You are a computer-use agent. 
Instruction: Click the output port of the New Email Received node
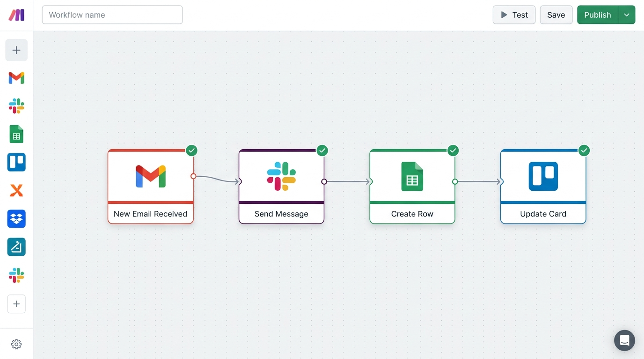tap(193, 176)
